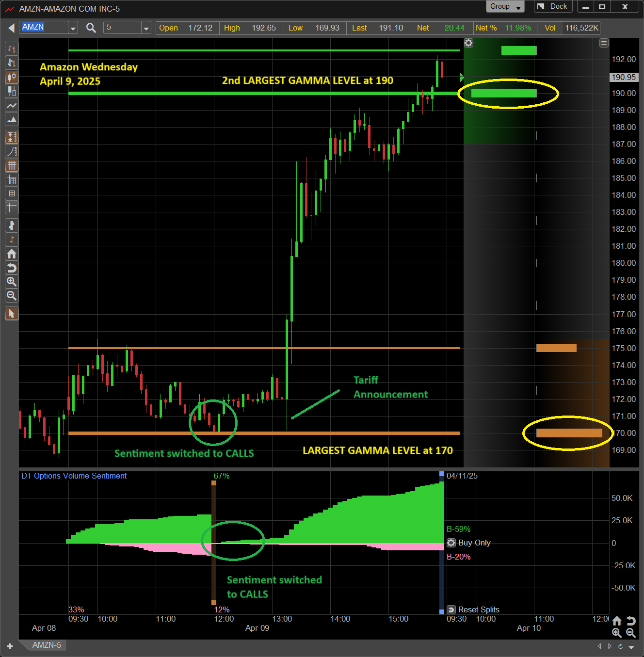
Task: Open the interval dropdown arrow
Action: 146,28
